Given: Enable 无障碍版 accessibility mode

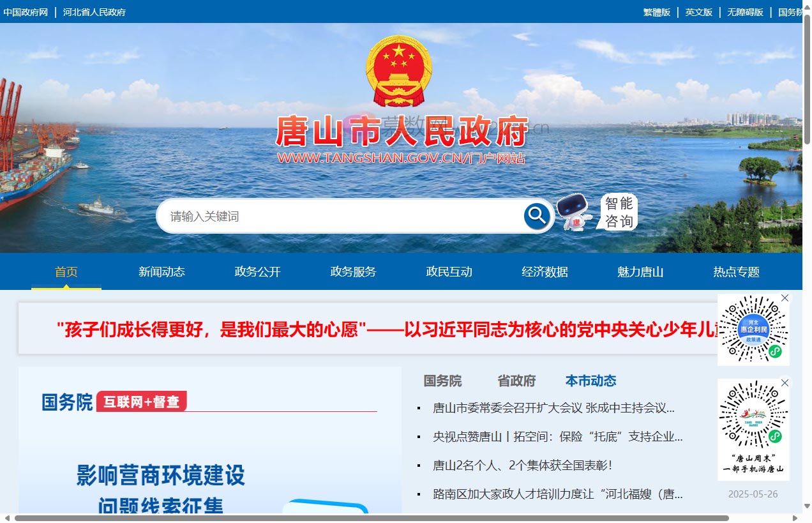Looking at the screenshot, I should 744,12.
